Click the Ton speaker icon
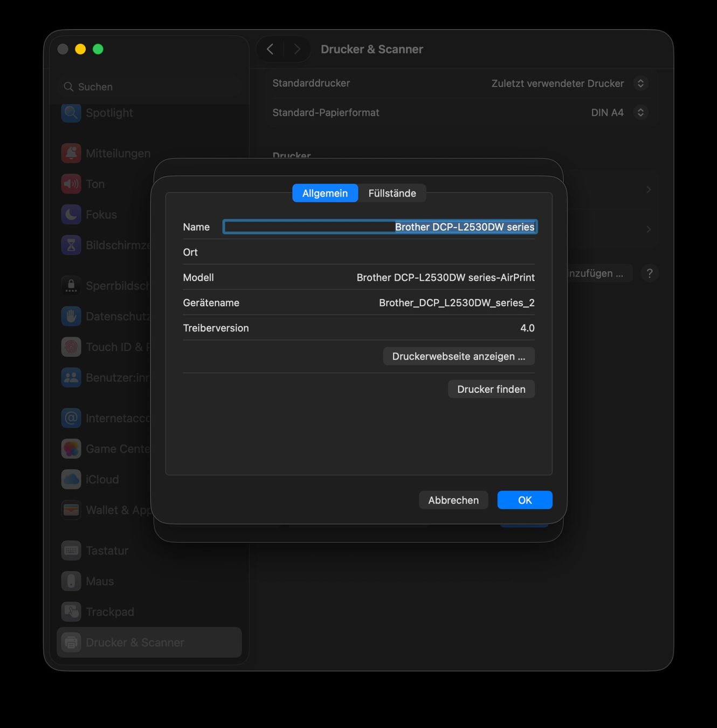 (x=71, y=184)
